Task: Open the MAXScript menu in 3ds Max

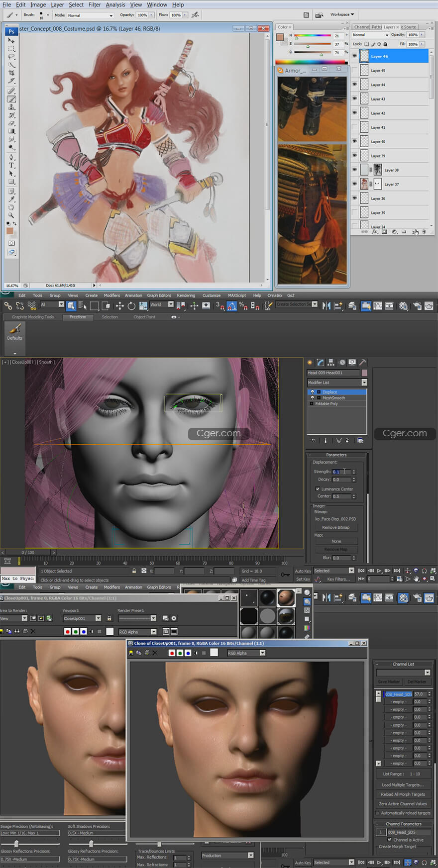Action: pos(237,295)
